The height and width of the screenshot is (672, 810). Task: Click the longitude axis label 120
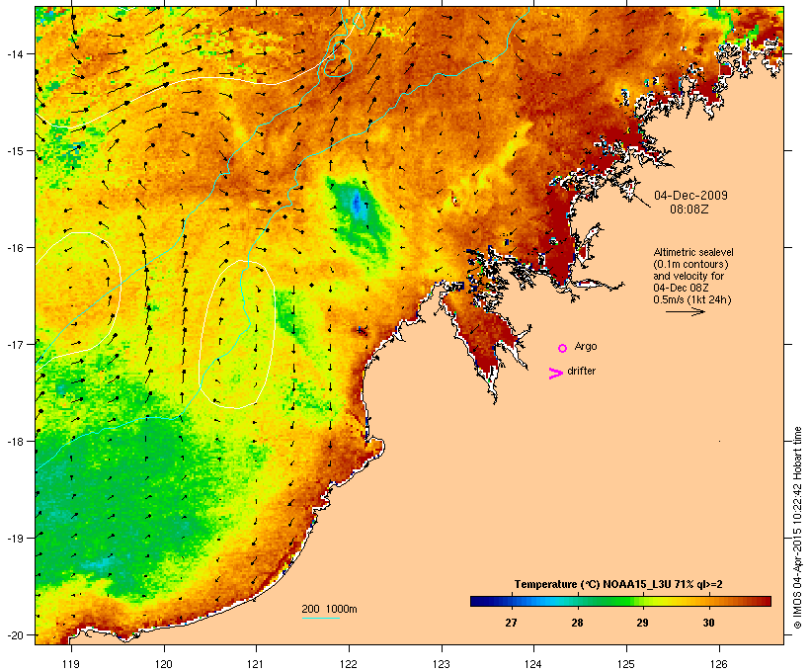click(x=164, y=664)
